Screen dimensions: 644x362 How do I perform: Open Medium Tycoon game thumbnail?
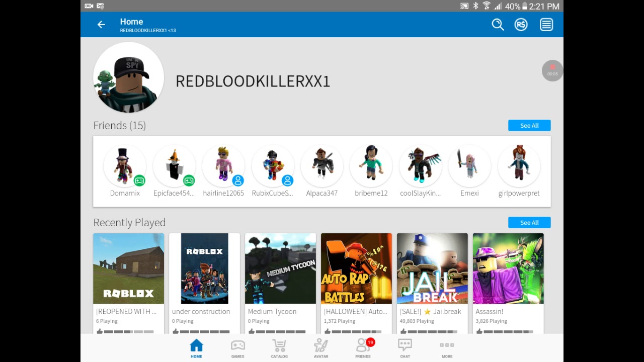[x=280, y=268]
